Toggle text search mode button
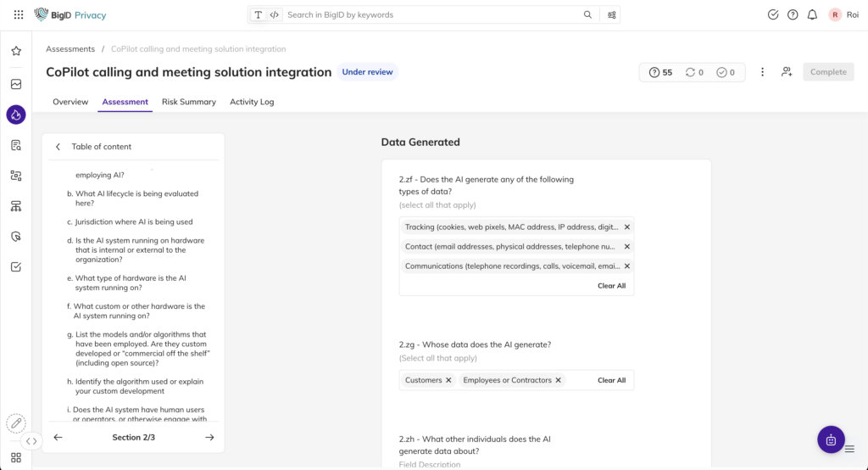The width and height of the screenshot is (868, 470). coord(259,15)
